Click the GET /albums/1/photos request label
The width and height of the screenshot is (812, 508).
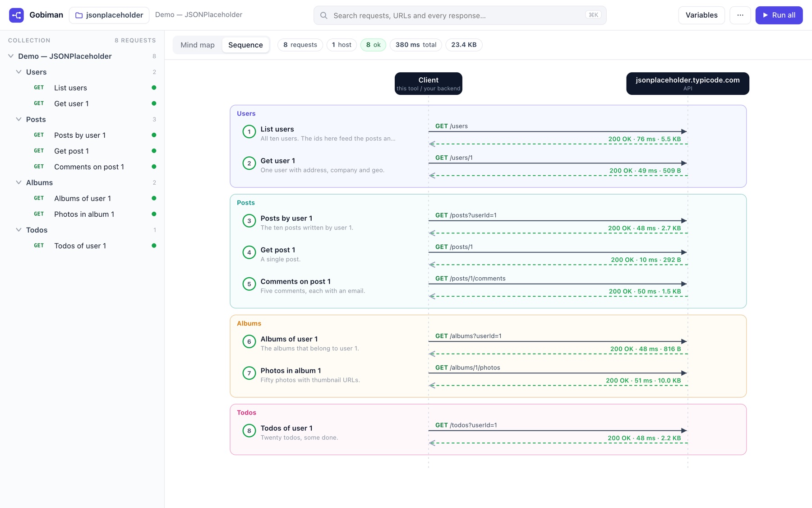click(467, 368)
